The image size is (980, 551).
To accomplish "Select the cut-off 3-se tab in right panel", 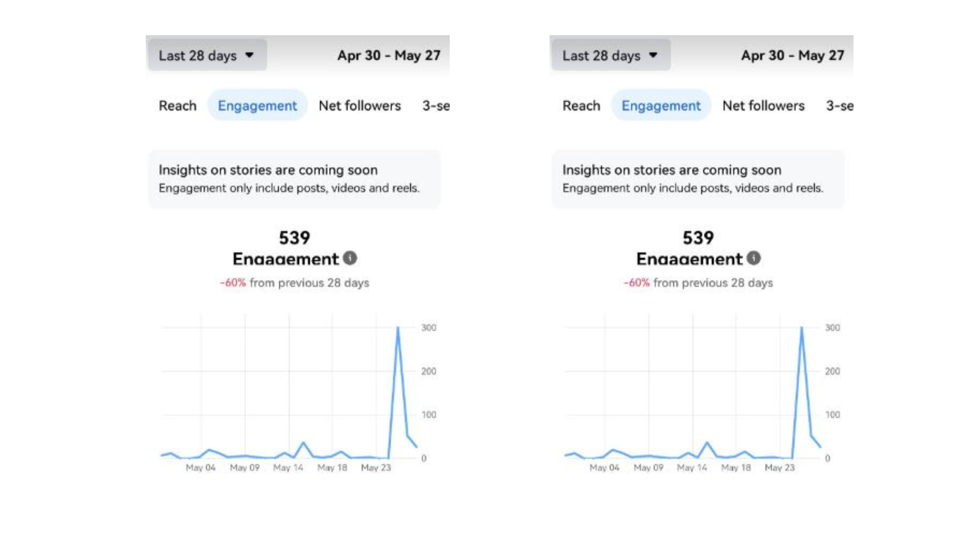I will click(x=840, y=106).
